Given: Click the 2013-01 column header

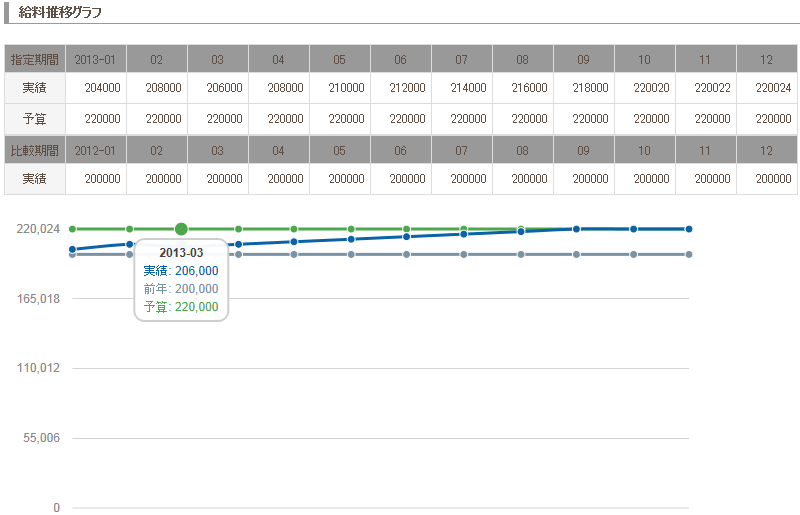Looking at the screenshot, I should [x=96, y=60].
